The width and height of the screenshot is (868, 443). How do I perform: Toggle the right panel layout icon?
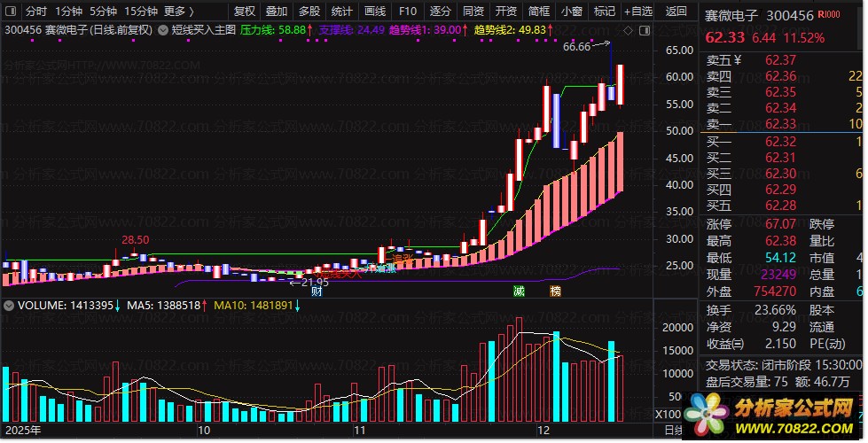point(645,30)
